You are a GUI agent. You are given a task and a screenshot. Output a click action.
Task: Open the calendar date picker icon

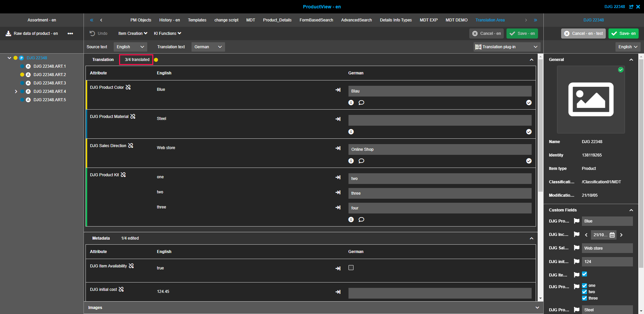pos(612,235)
